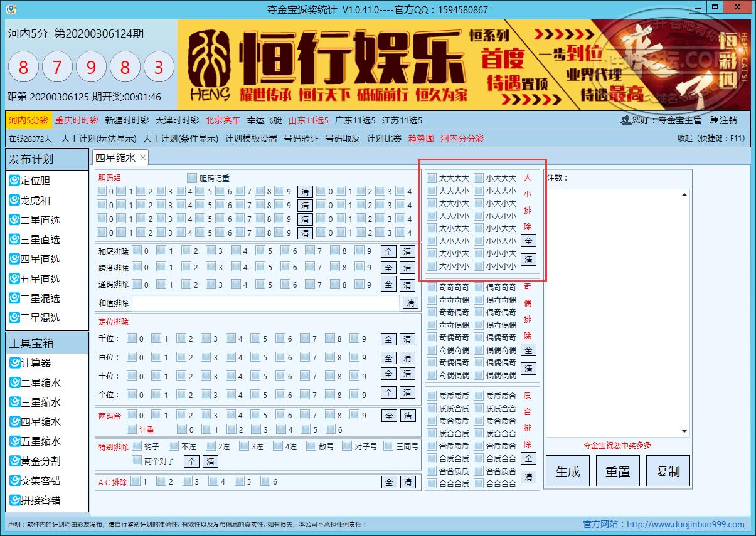Tick the 合合合合 checkbox
Image resolution: width=756 pixels, height=536 pixels.
point(479,483)
